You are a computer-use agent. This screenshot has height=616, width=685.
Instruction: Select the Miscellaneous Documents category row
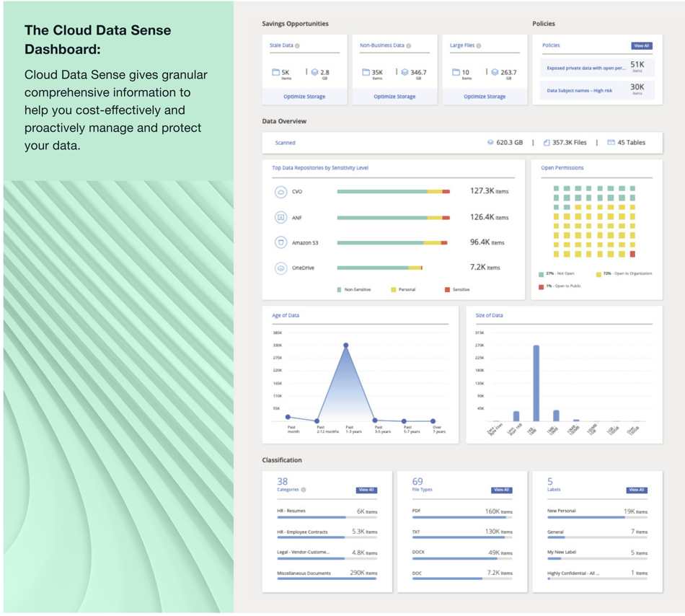[327, 575]
